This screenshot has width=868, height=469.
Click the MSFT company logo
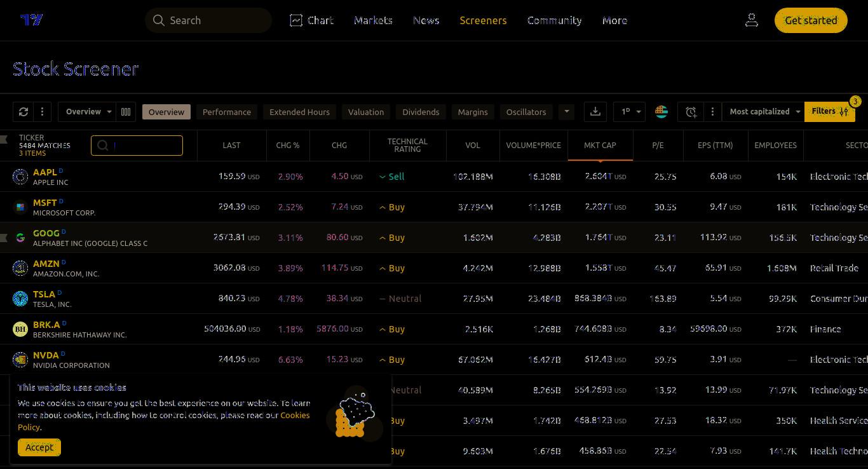[x=20, y=207]
